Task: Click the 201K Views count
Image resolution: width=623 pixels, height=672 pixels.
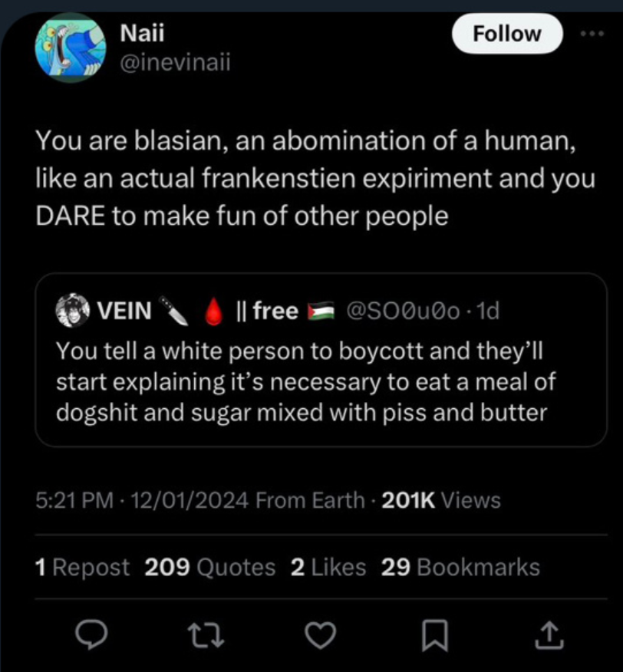Action: [x=440, y=501]
